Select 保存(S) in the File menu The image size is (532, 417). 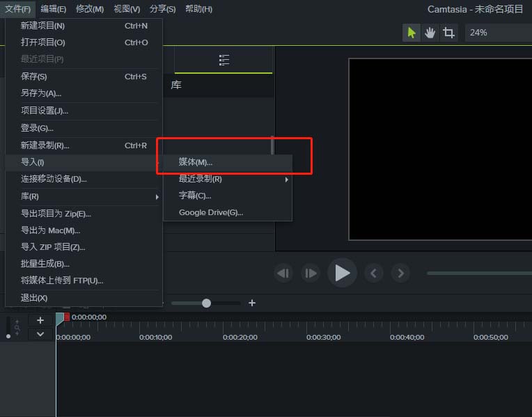pyautogui.click(x=34, y=77)
